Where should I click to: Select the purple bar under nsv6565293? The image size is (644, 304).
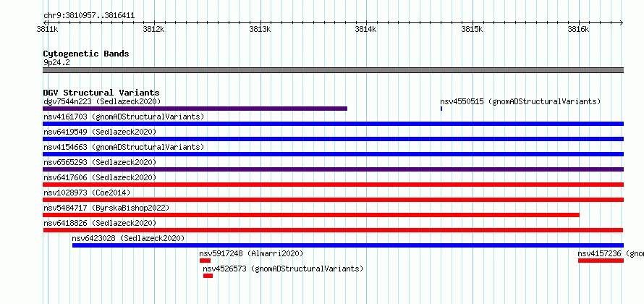point(333,169)
